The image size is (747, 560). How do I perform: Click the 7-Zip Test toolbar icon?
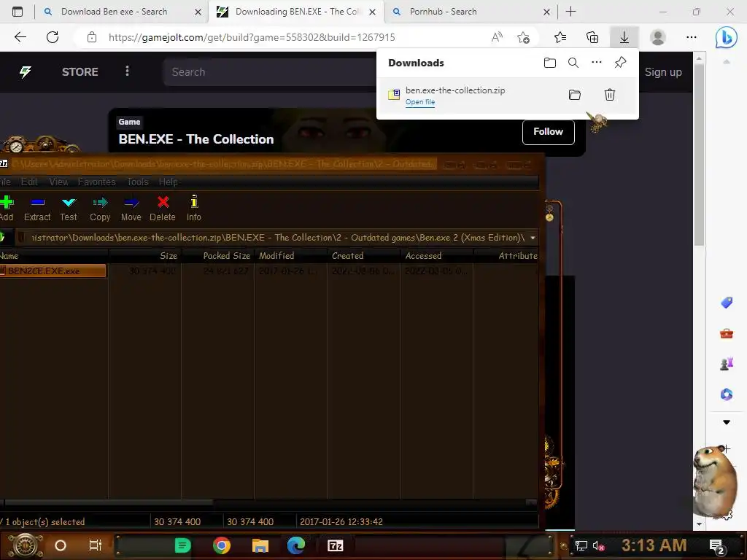69,203
